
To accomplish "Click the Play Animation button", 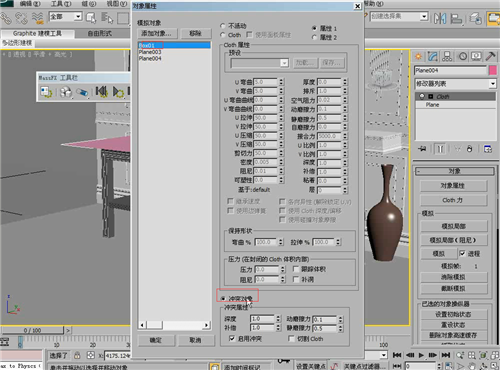I will 421,355.
